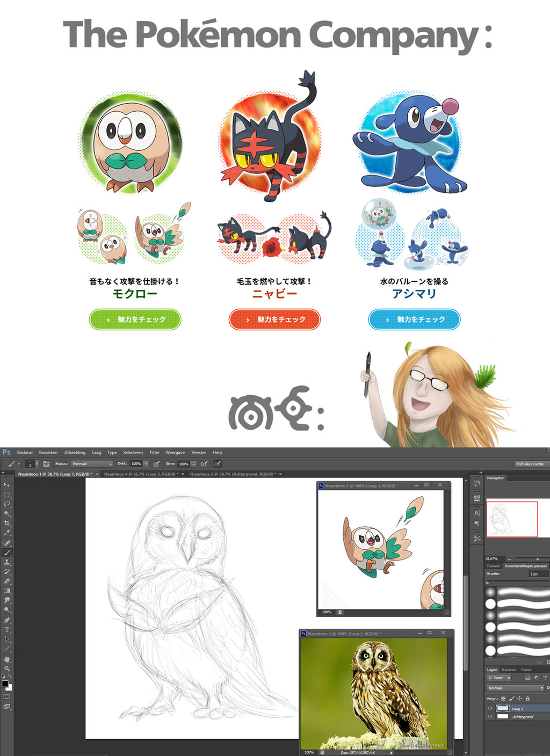
Task: Open the Paragraph panel icon in the dock
Action: tap(477, 524)
